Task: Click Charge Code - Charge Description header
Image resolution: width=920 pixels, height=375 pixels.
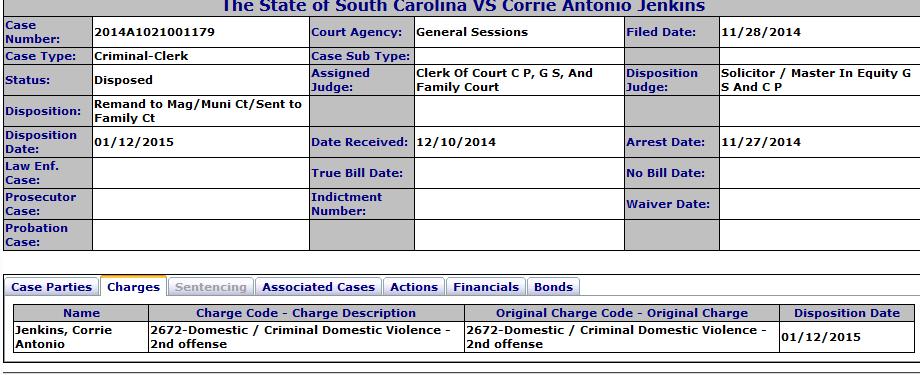Action: [x=306, y=313]
